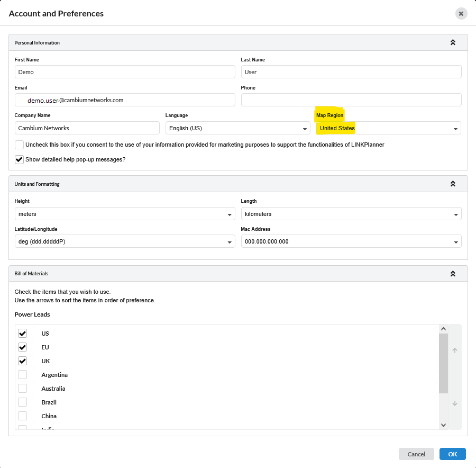
Task: Change the Latitude/Longitude format dropdown
Action: pos(125,242)
